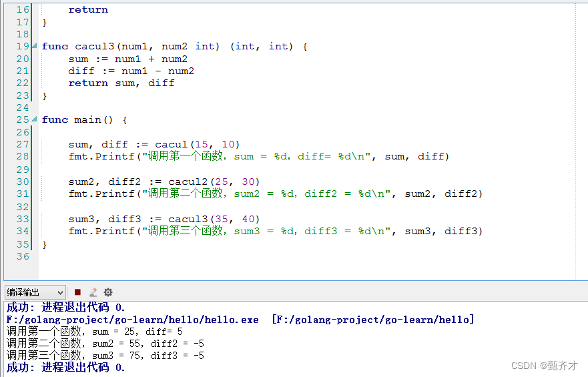
Task: Click the [F:/golang-project/go-learn/hello] working directory text
Action: click(x=372, y=320)
